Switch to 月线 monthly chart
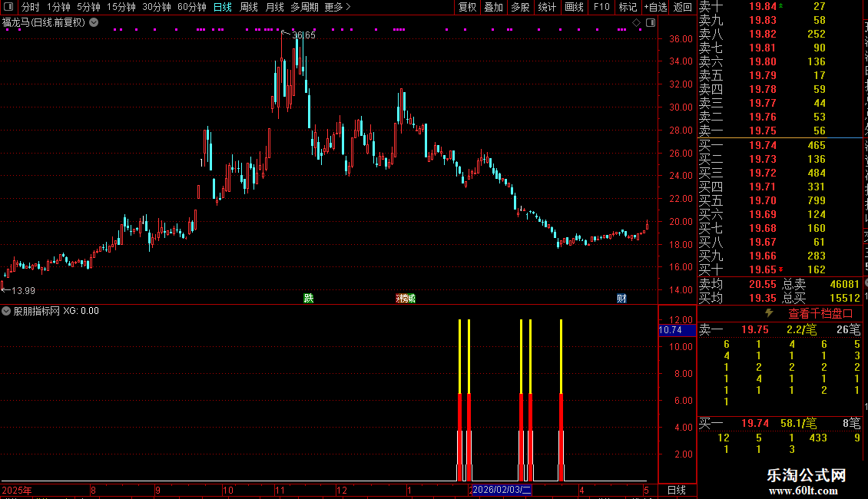The width and height of the screenshot is (868, 499). point(274,7)
